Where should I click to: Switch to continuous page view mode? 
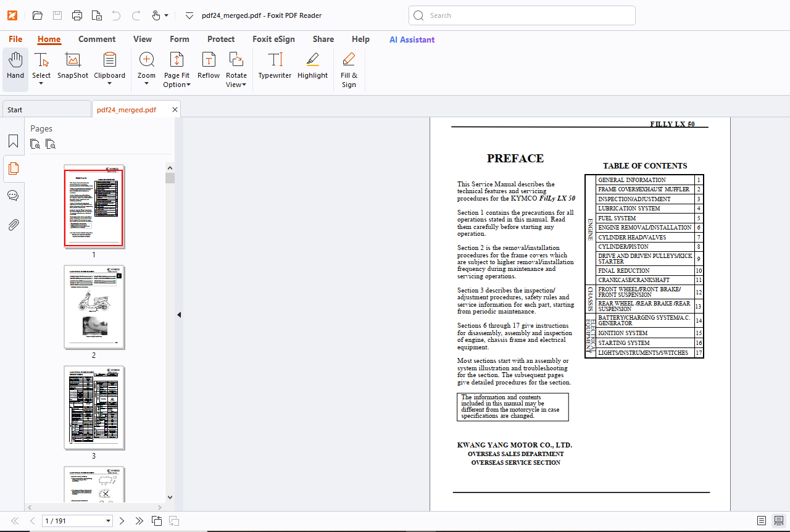tap(779, 521)
